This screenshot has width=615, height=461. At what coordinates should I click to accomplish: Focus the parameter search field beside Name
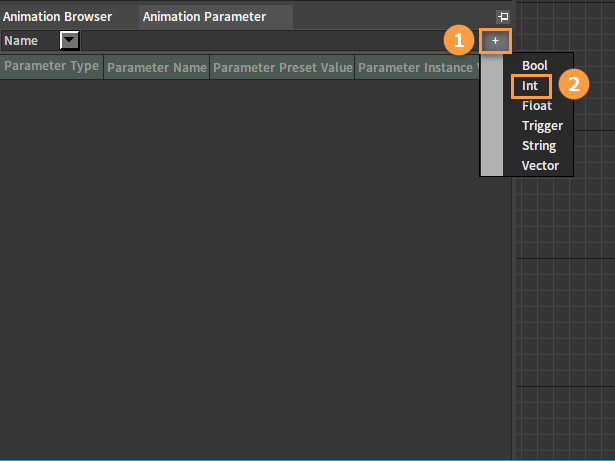(x=260, y=40)
